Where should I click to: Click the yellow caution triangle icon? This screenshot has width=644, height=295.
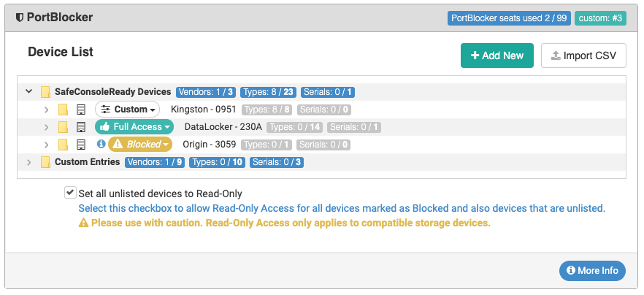click(83, 223)
